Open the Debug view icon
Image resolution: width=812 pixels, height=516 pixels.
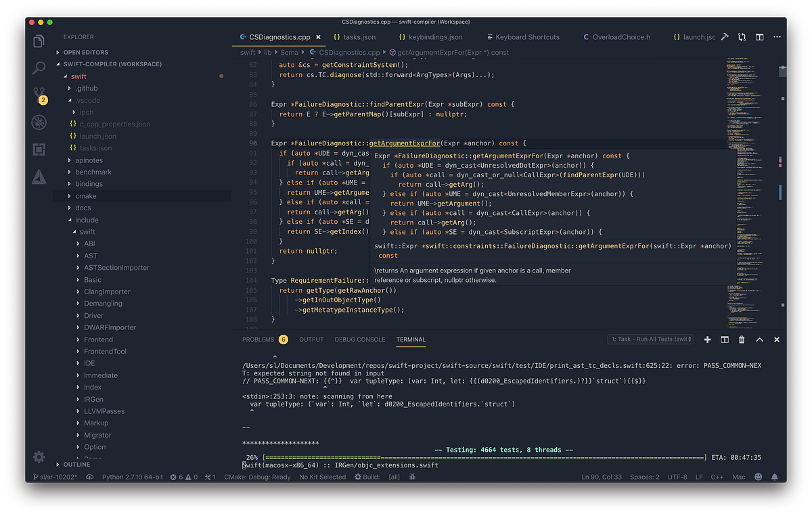click(x=39, y=122)
